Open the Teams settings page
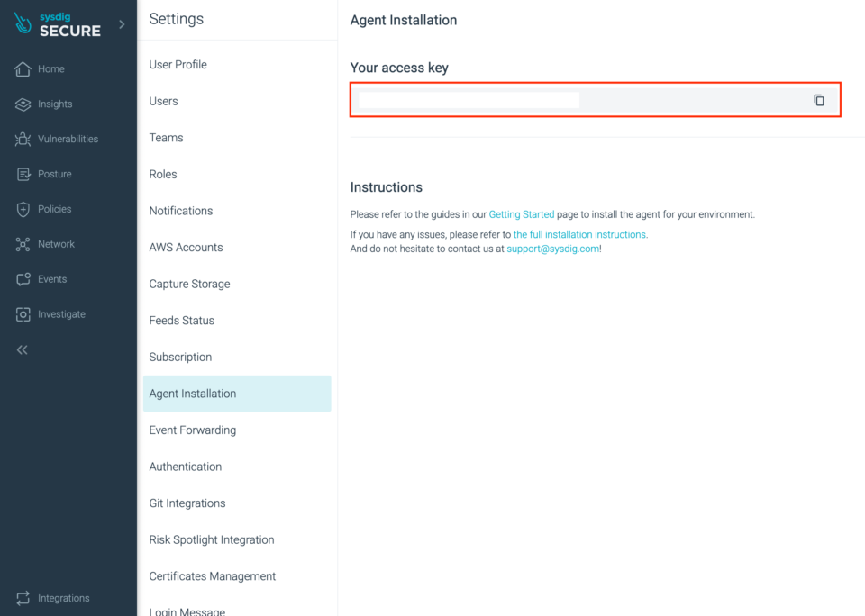The height and width of the screenshot is (616, 865). click(x=166, y=138)
